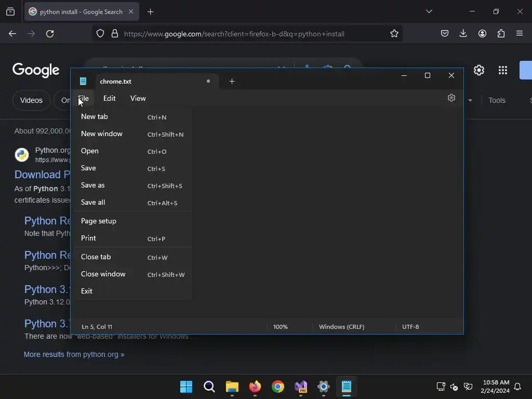Screen dimensions: 532x399
Task: Show site security lock info
Action: [115, 34]
